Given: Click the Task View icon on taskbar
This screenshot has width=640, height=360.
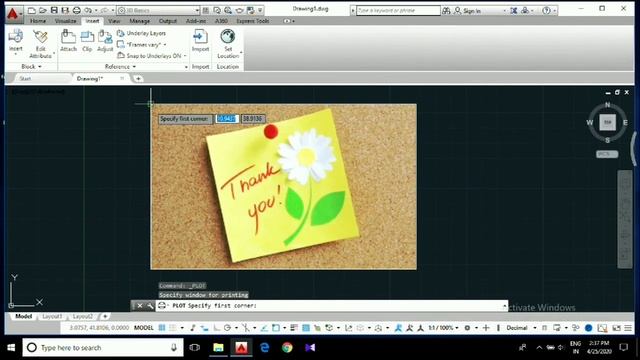Looking at the screenshot, I should (x=195, y=348).
